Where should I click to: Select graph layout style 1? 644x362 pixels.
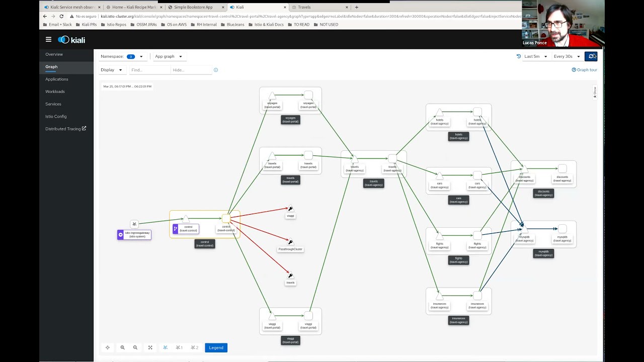[179, 347]
